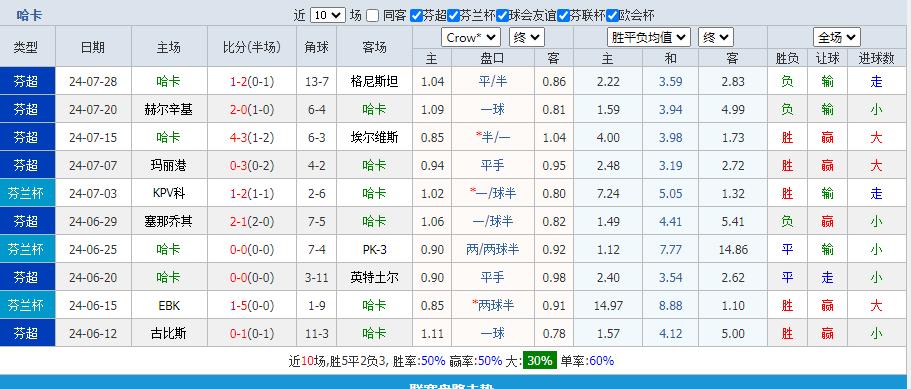Viewport: 911px width, 389px height.
Task: Open the Crow* bookmaker dropdown
Action: pyautogui.click(x=471, y=38)
